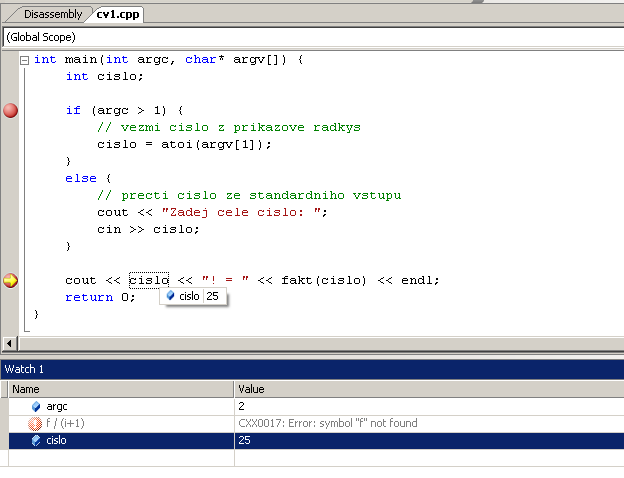Click the "Zadej cele cislo: " string
Image resolution: width=624 pixels, height=478 pixels.
pyautogui.click(x=242, y=212)
